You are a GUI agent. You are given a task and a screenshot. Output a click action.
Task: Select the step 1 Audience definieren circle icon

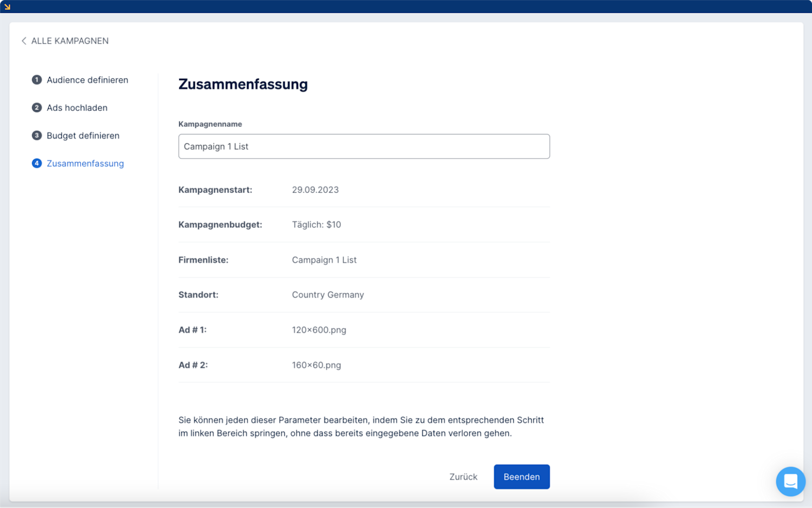pyautogui.click(x=36, y=80)
